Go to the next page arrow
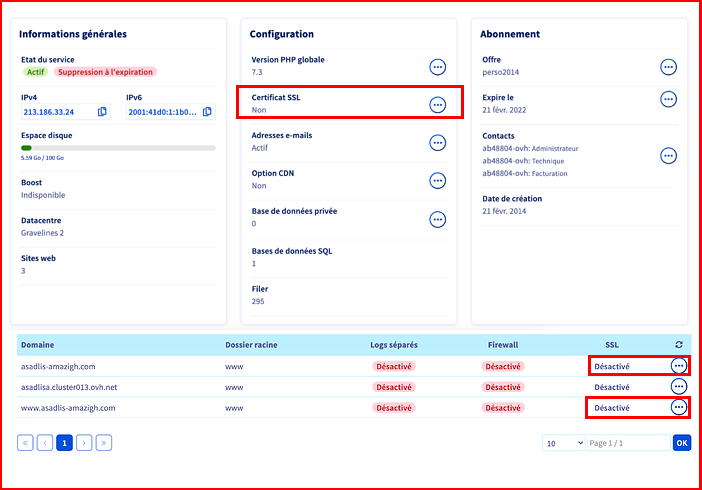Viewport: 702px width, 490px height. [84, 442]
